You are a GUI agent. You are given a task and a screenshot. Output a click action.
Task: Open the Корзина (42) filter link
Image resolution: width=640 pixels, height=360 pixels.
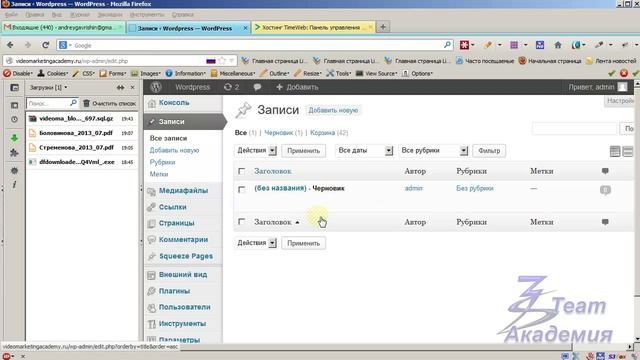[329, 133]
